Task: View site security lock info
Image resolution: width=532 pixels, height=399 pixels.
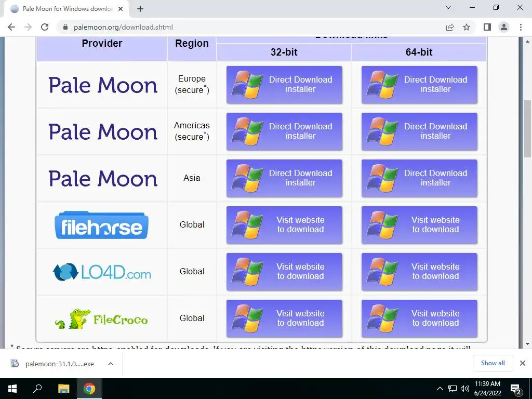Action: pyautogui.click(x=65, y=27)
